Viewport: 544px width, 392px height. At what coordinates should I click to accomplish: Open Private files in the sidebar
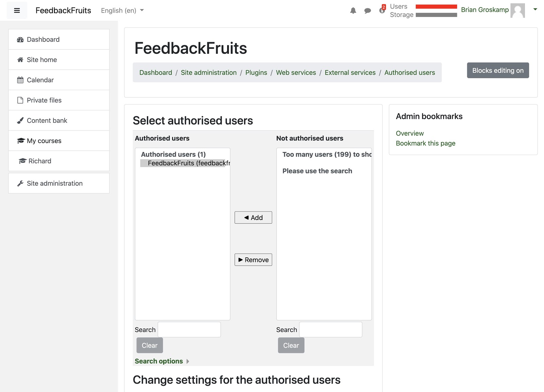click(59, 100)
